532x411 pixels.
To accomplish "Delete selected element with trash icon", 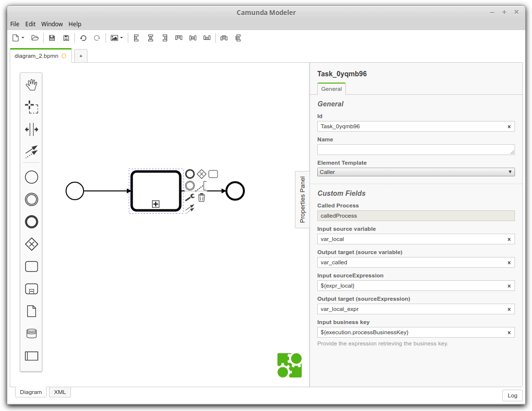I will coord(202,198).
